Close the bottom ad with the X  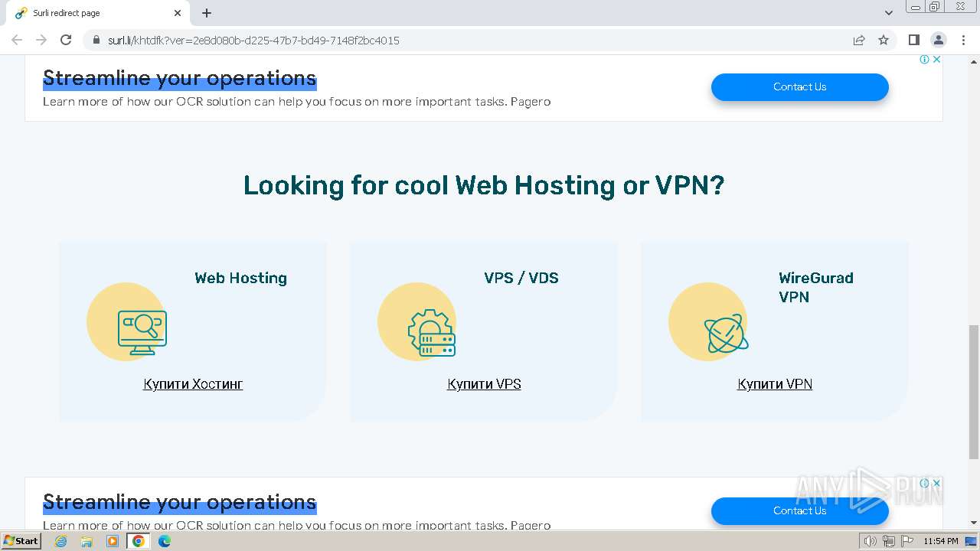click(936, 483)
